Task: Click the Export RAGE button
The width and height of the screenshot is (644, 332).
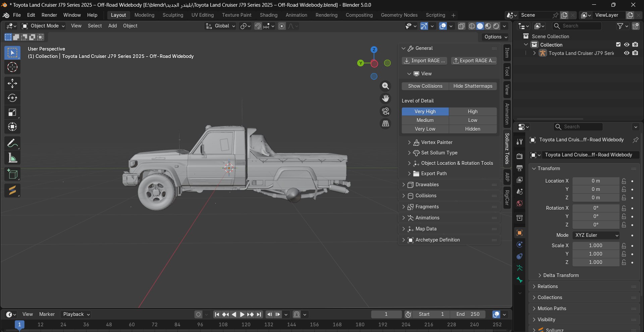Action: (474, 61)
